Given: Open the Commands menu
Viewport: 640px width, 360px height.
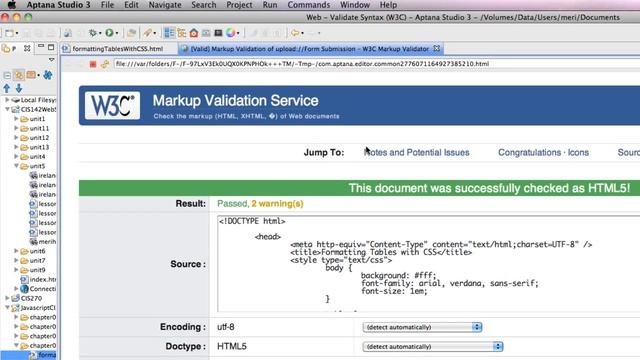Looking at the screenshot, I should pos(309,5).
